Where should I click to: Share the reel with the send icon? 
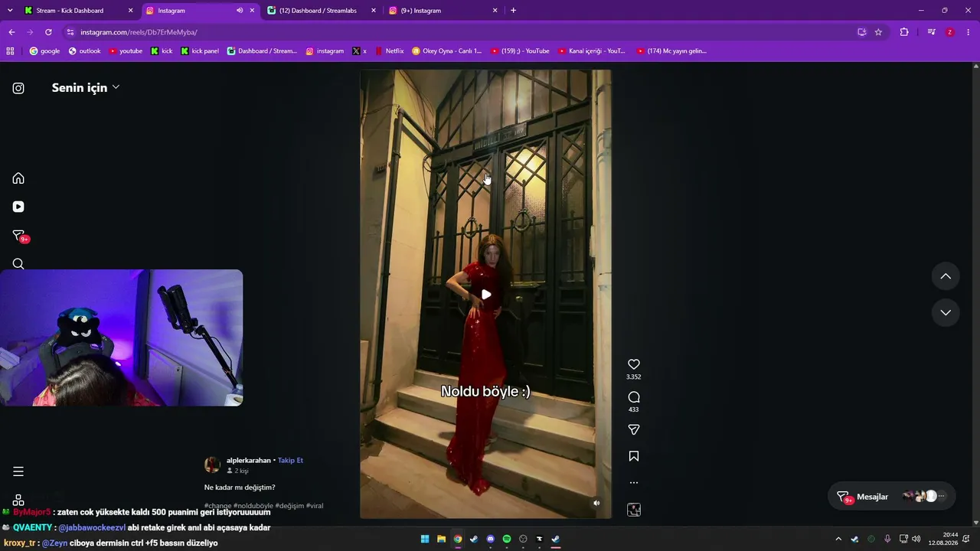pyautogui.click(x=634, y=430)
